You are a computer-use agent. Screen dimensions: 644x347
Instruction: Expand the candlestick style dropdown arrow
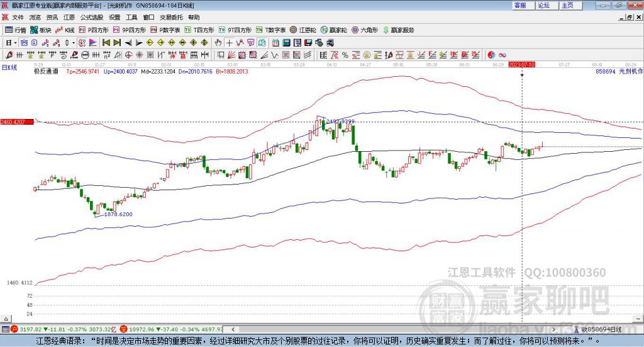(73, 43)
